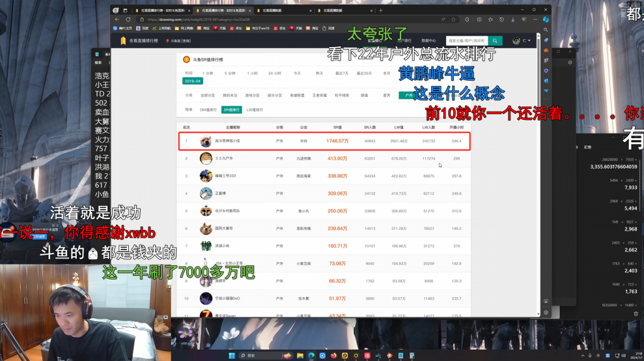Viewport: 644px width, 361px height.
Task: Open the 正直博 streamer name
Action: (x=221, y=194)
